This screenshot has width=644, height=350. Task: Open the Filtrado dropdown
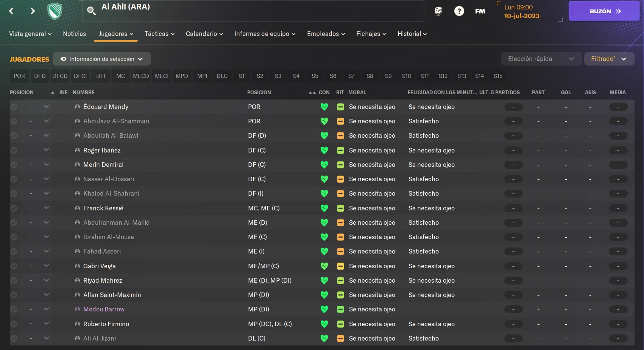(609, 59)
